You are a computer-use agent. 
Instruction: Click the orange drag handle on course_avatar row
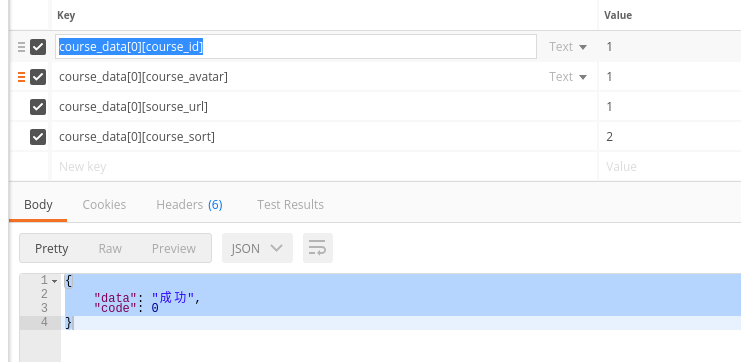(21, 77)
